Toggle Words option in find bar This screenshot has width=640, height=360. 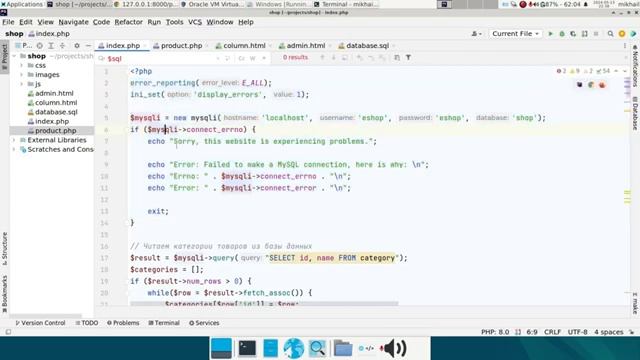[253, 58]
